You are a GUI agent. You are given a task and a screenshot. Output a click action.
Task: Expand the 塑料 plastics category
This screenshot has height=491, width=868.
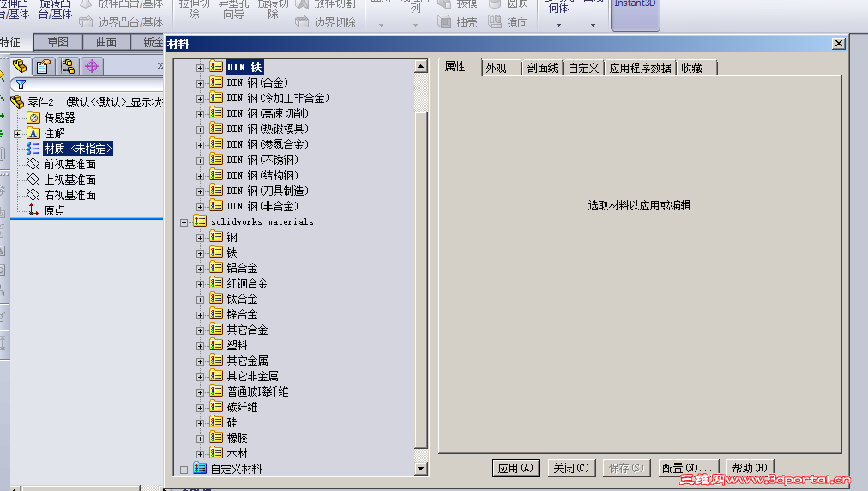click(x=201, y=346)
